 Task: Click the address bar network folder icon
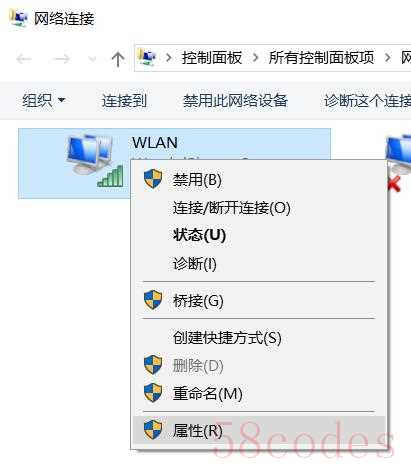(147, 58)
